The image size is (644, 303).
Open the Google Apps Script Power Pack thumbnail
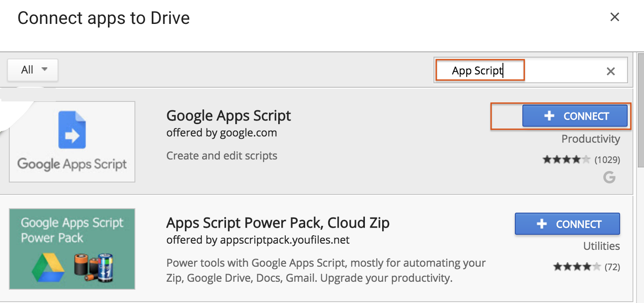pyautogui.click(x=72, y=249)
